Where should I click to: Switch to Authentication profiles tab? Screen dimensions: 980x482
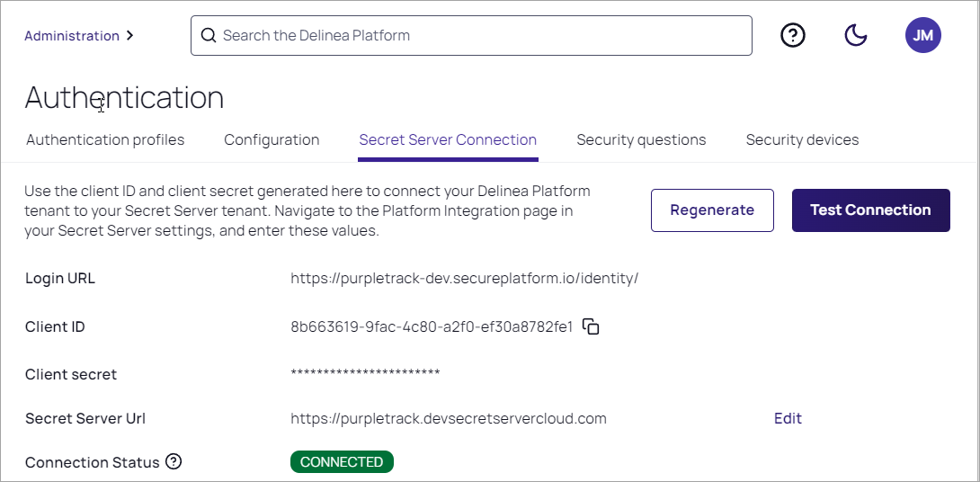105,140
